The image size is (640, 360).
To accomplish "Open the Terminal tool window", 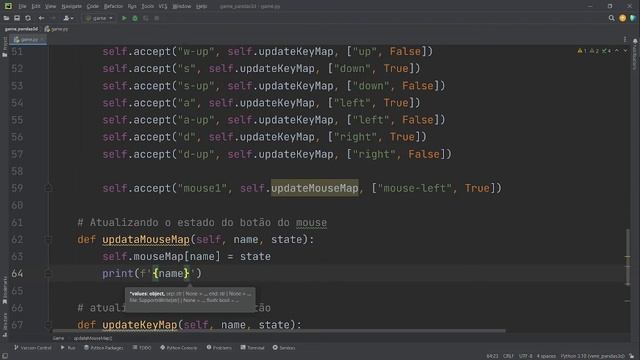I will tap(253, 348).
